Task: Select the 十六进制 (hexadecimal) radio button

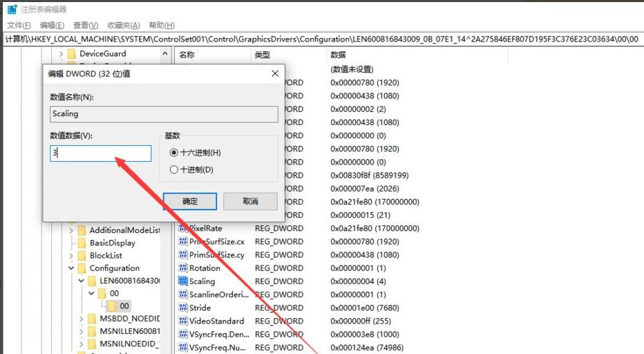Action: click(x=173, y=153)
